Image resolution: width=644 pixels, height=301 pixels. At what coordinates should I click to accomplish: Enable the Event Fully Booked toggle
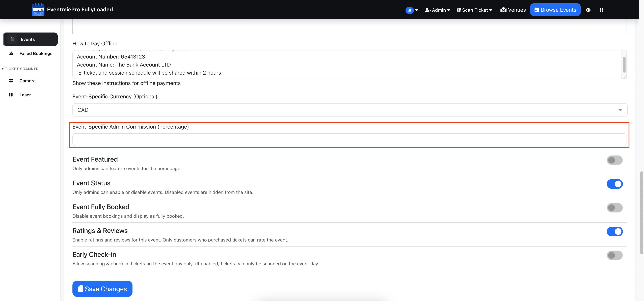pos(614,208)
